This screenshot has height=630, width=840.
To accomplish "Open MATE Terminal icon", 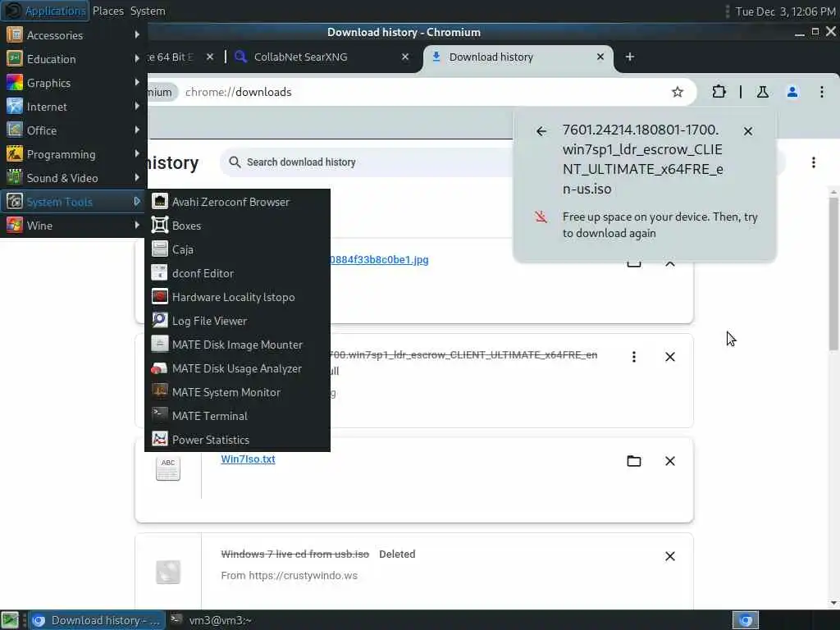I will click(x=160, y=416).
